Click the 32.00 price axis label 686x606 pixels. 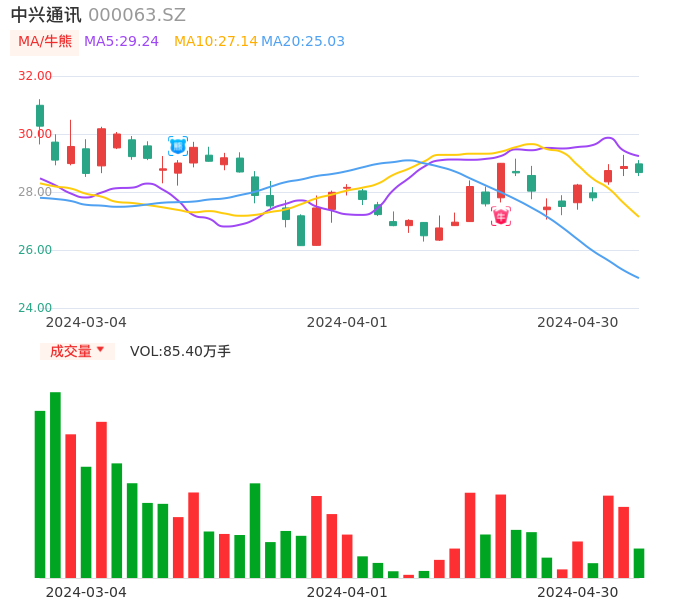35,76
